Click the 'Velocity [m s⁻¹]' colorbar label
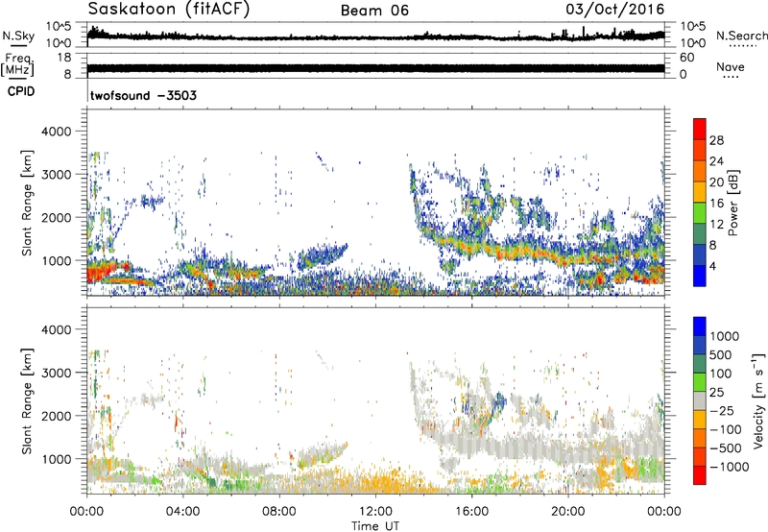 point(758,400)
